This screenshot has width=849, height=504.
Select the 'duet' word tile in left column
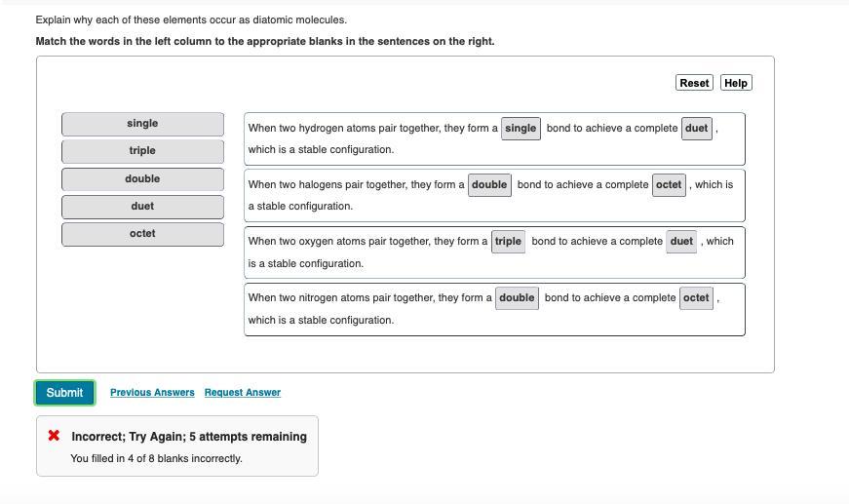tap(142, 207)
